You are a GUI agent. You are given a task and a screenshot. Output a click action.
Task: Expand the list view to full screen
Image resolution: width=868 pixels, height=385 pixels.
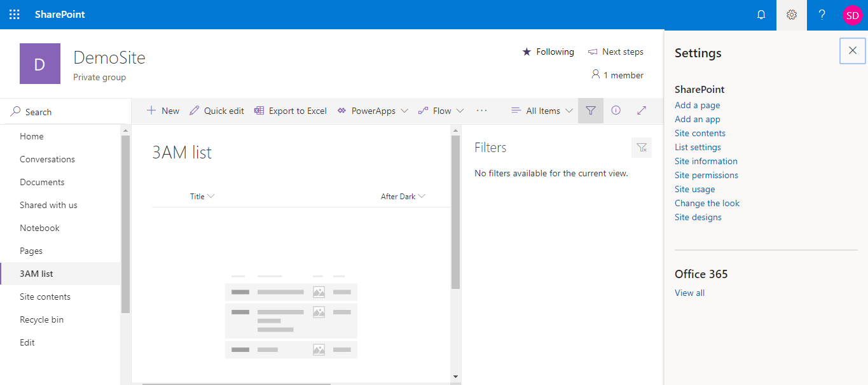(641, 110)
